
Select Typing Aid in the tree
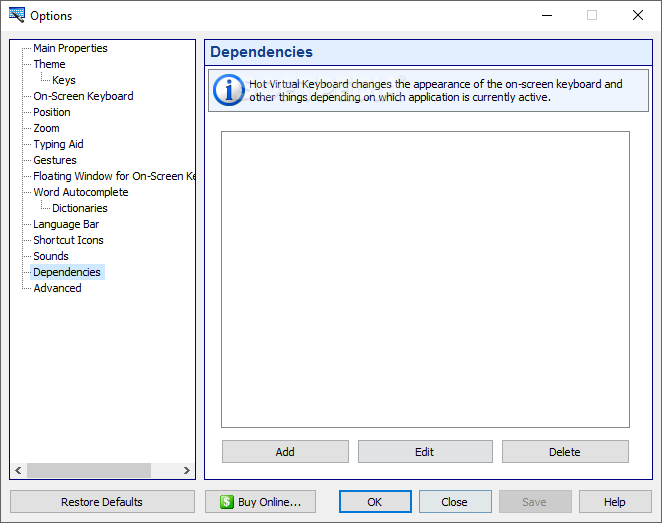tap(58, 144)
